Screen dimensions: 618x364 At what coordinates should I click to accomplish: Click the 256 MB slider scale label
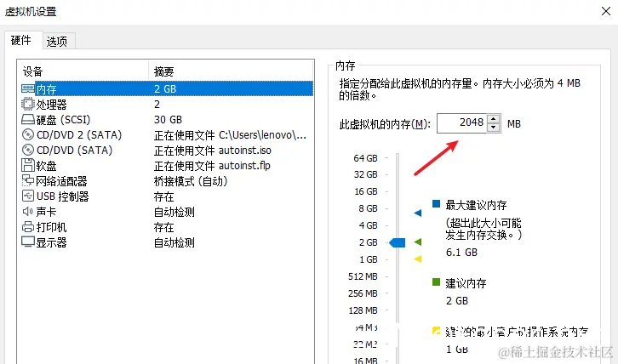coord(363,293)
